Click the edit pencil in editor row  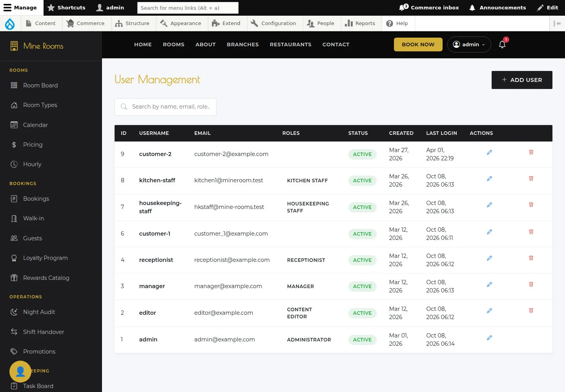click(x=489, y=310)
